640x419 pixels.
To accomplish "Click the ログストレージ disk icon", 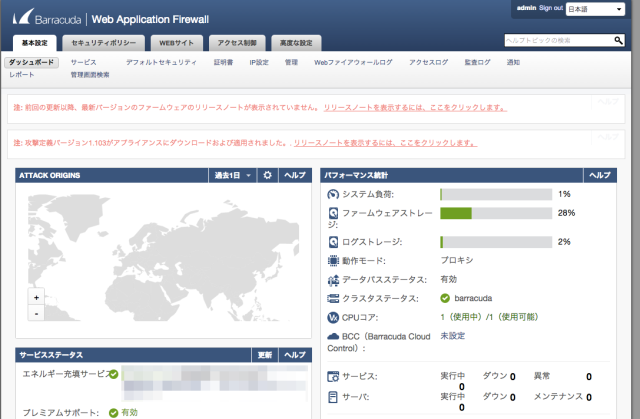I will pyautogui.click(x=333, y=242).
